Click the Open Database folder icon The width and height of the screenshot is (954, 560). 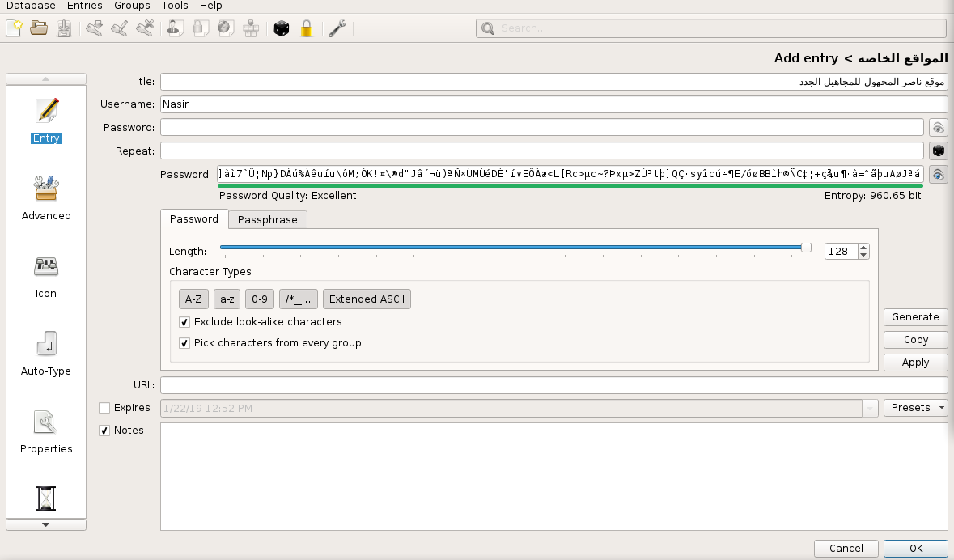click(38, 28)
